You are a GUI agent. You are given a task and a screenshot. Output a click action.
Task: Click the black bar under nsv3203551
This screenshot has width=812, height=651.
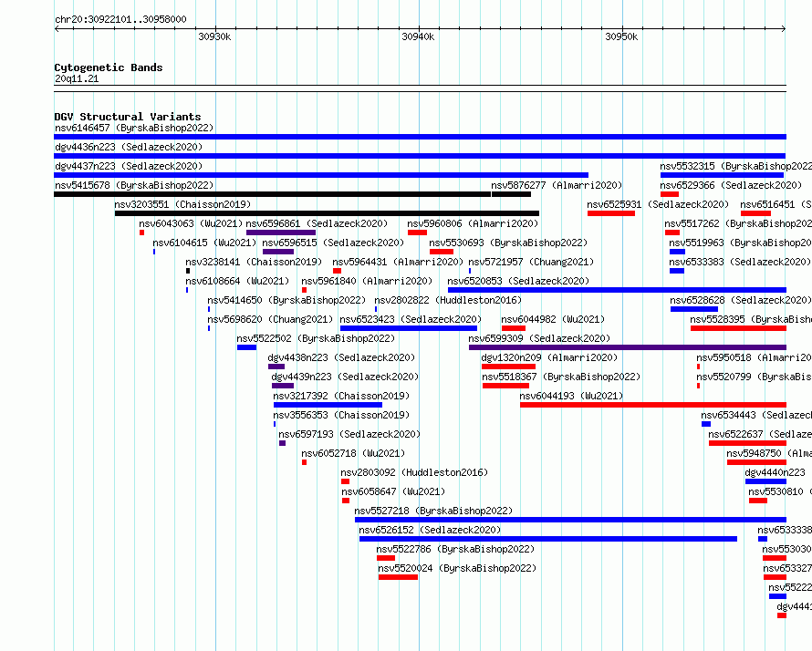coord(327,213)
